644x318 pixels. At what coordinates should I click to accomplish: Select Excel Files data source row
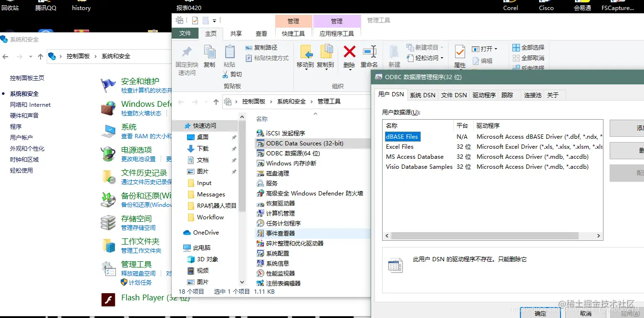pyautogui.click(x=493, y=146)
